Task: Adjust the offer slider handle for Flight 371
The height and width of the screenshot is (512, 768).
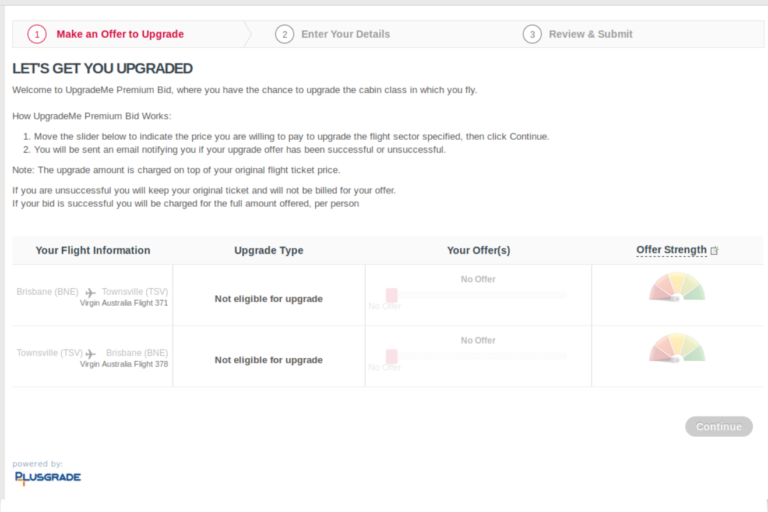Action: [x=391, y=295]
